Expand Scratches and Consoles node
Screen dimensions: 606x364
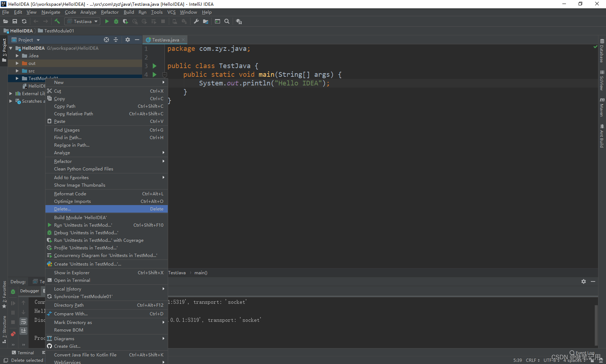[x=11, y=101]
